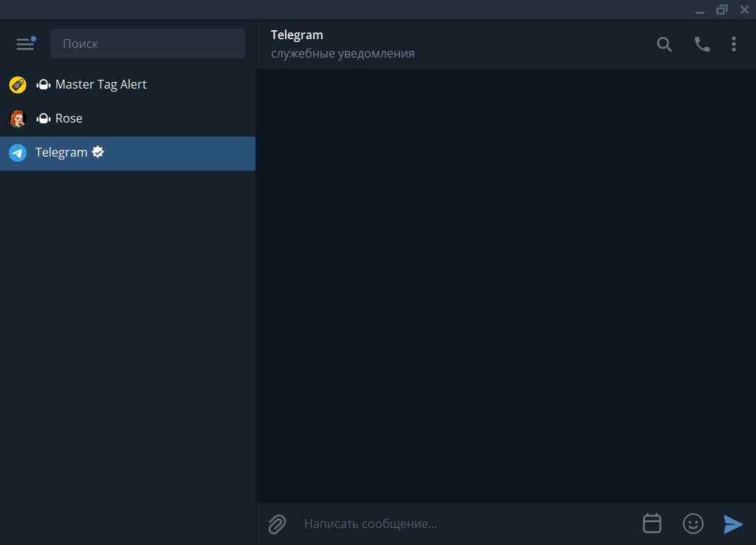Open the scheduled messages calendar icon
The image size is (756, 545).
click(x=652, y=524)
